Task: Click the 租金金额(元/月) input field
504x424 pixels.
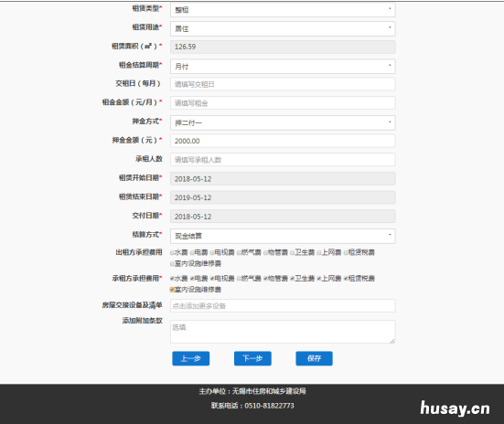Action: 283,103
